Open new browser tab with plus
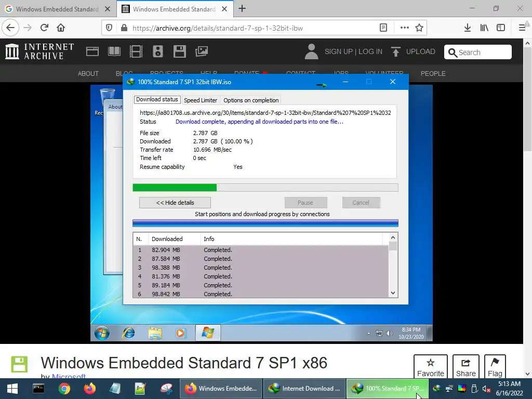Image resolution: width=532 pixels, height=399 pixels. point(242,8)
